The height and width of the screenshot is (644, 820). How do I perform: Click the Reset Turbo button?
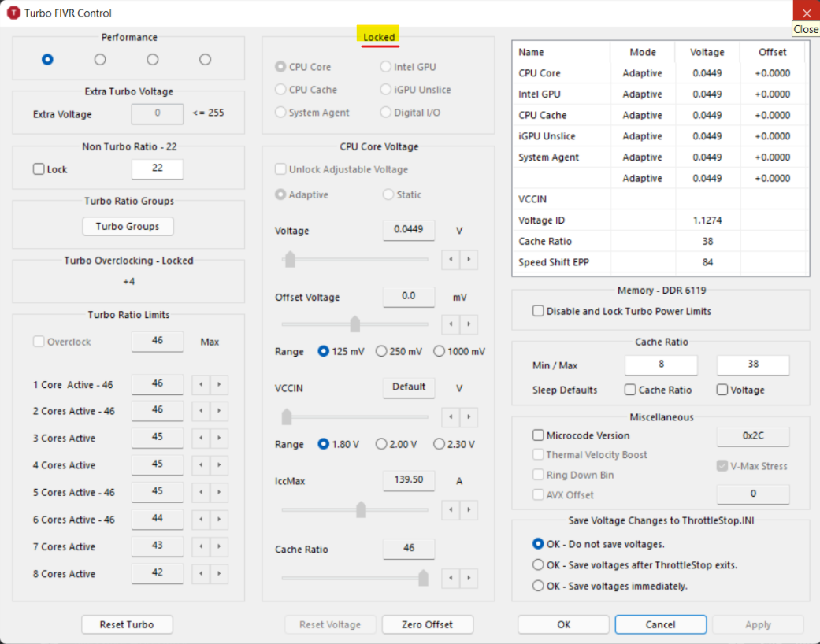[127, 624]
